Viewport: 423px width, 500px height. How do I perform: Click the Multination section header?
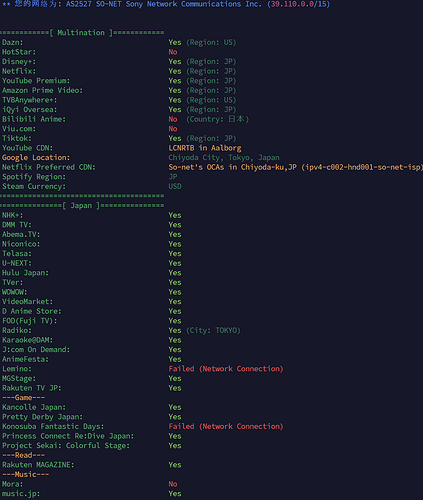tap(82, 33)
